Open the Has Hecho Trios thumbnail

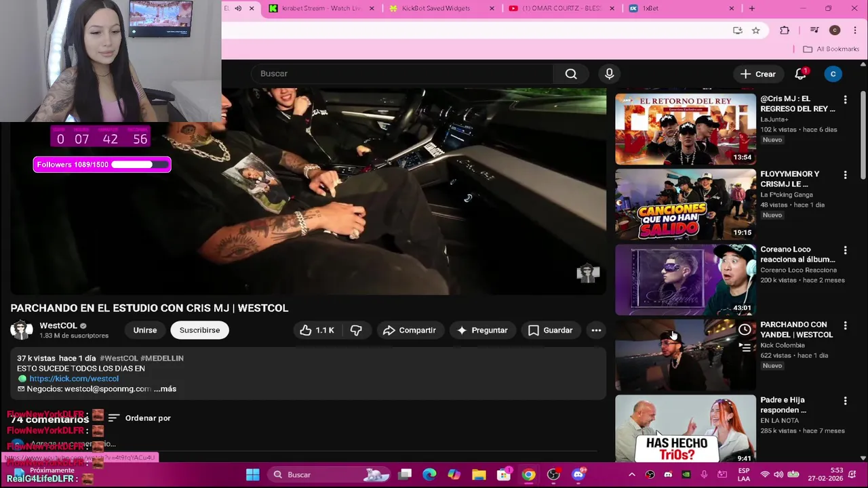685,428
